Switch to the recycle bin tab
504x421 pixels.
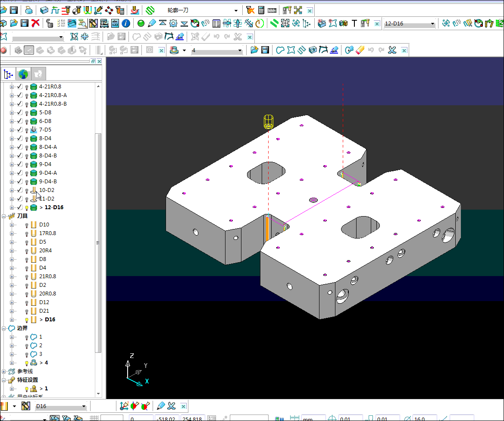tap(38, 74)
